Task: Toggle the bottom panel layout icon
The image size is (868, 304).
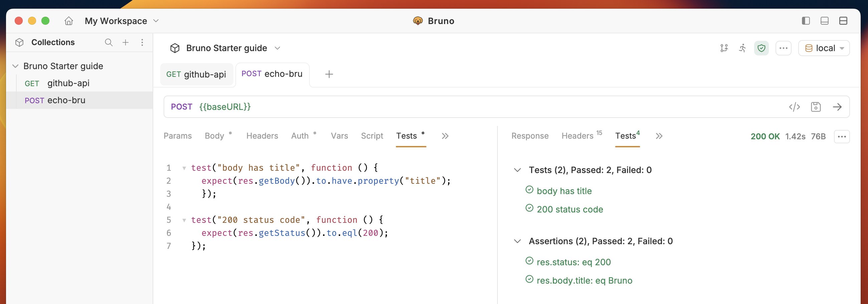Action: pyautogui.click(x=825, y=21)
